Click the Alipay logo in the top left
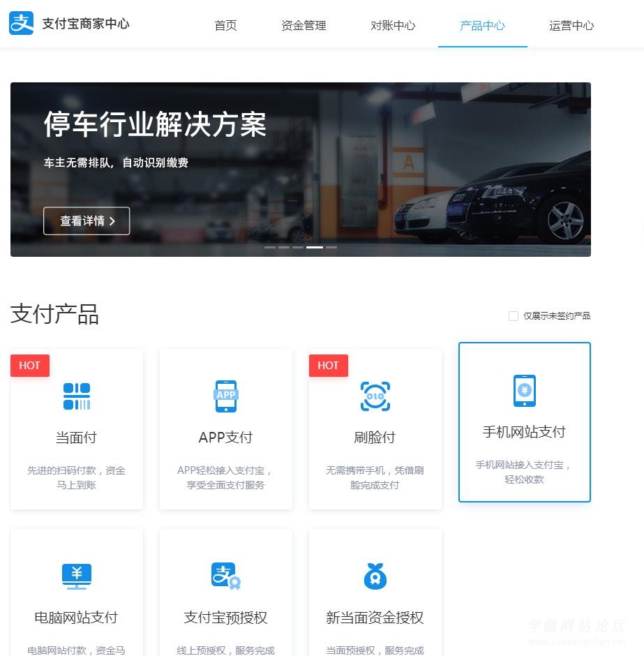644x656 pixels. coord(22,23)
